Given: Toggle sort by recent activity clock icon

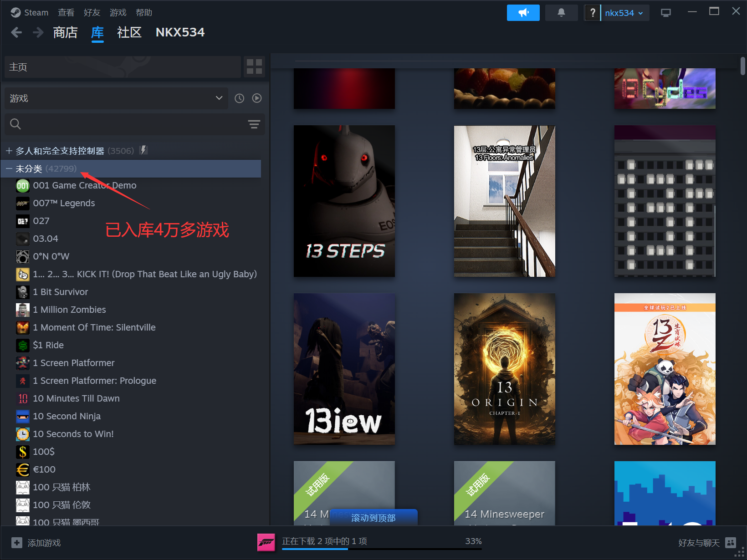Looking at the screenshot, I should 239,98.
